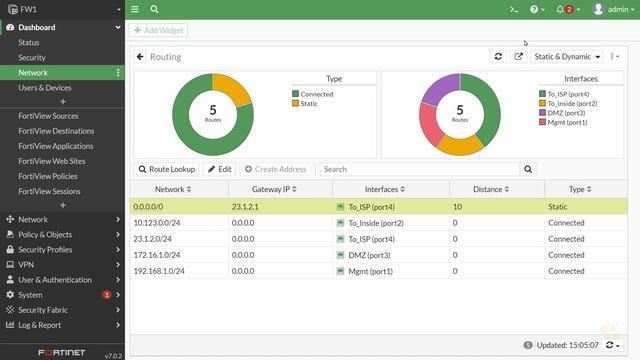Click the Create Address button
The width and height of the screenshot is (640, 360).
click(275, 169)
